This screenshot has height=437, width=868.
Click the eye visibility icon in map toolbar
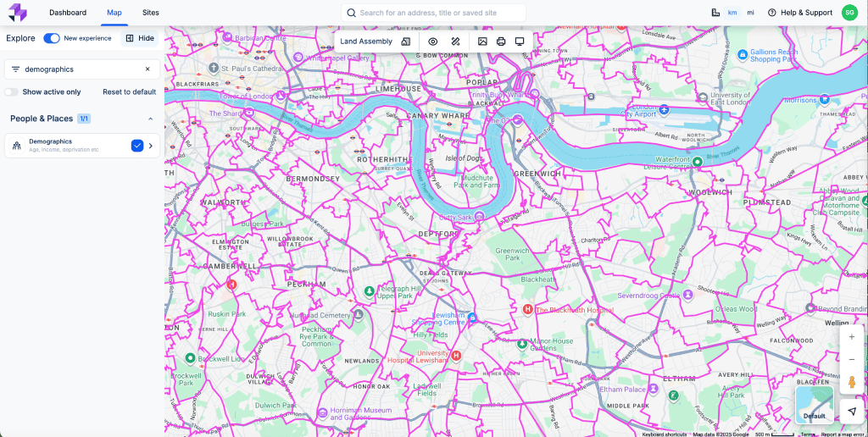pos(432,41)
